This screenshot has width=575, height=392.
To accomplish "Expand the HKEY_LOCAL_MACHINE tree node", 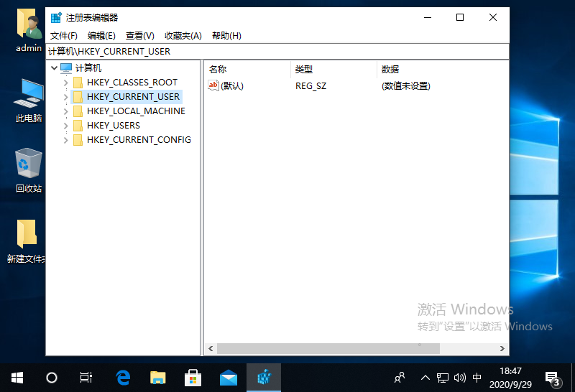I will tap(66, 111).
